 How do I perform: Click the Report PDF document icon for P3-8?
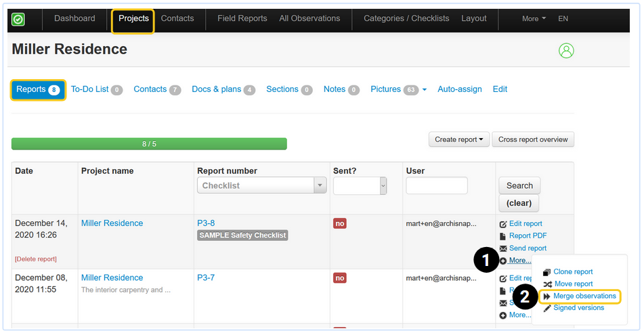point(502,236)
